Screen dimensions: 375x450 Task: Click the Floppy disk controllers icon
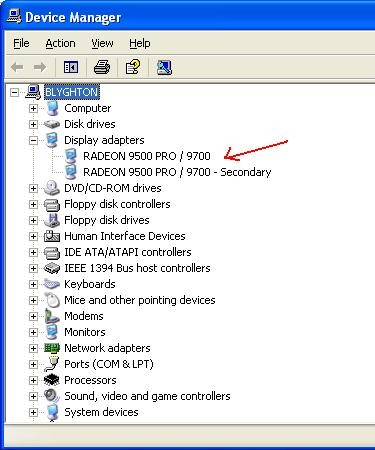tap(52, 204)
